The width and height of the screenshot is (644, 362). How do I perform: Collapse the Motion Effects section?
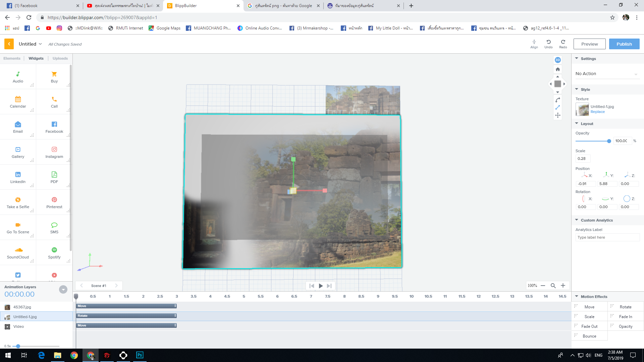pyautogui.click(x=577, y=296)
